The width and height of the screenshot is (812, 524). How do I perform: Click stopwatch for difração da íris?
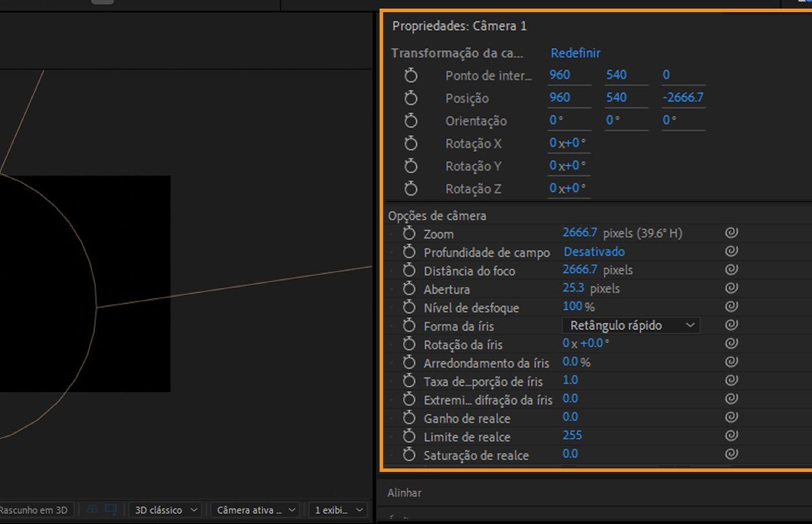pos(409,400)
